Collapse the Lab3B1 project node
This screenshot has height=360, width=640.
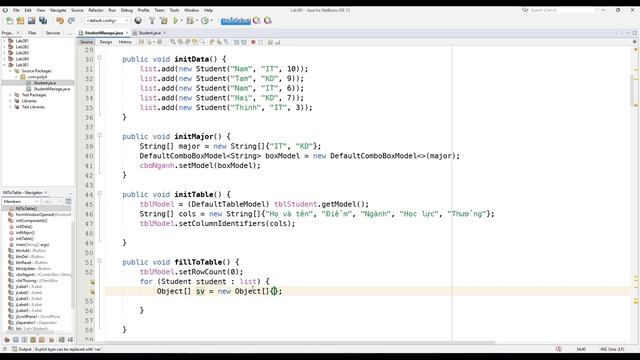[4, 65]
